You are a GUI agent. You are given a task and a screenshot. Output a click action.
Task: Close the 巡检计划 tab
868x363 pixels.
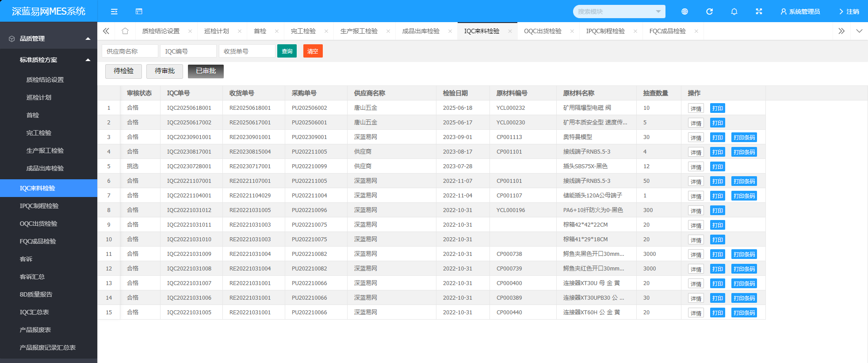click(240, 31)
